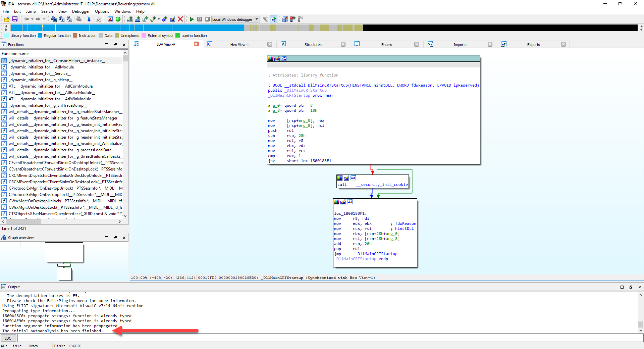Undefine an item with the red X icon
Screen dimensions: 644x349
click(180, 19)
